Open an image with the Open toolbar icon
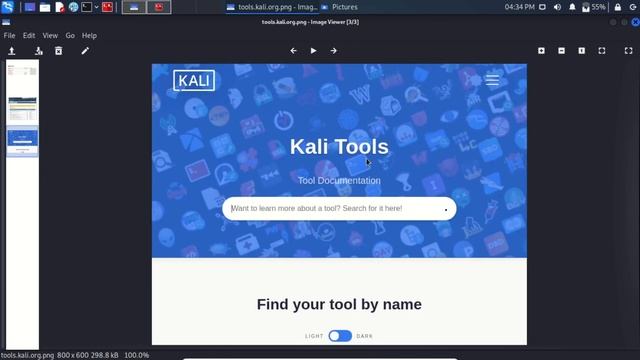This screenshot has height=360, width=640. coord(11,51)
